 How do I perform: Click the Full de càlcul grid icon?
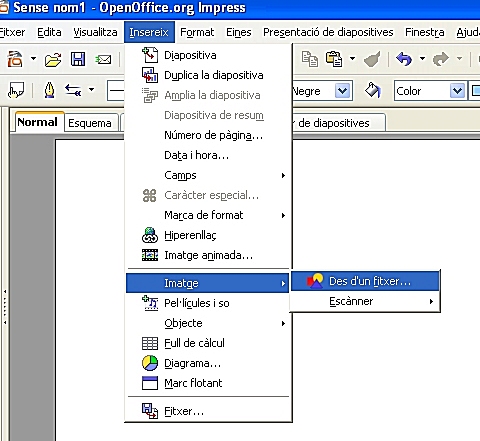tap(150, 343)
